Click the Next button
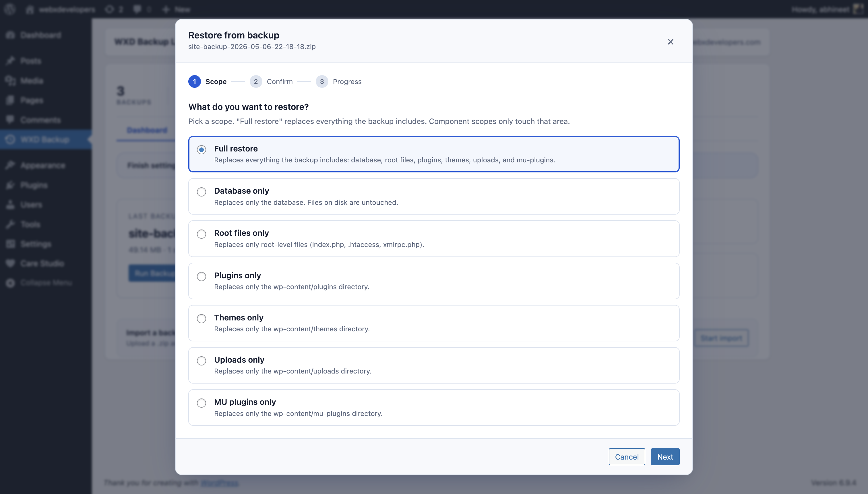 click(665, 457)
